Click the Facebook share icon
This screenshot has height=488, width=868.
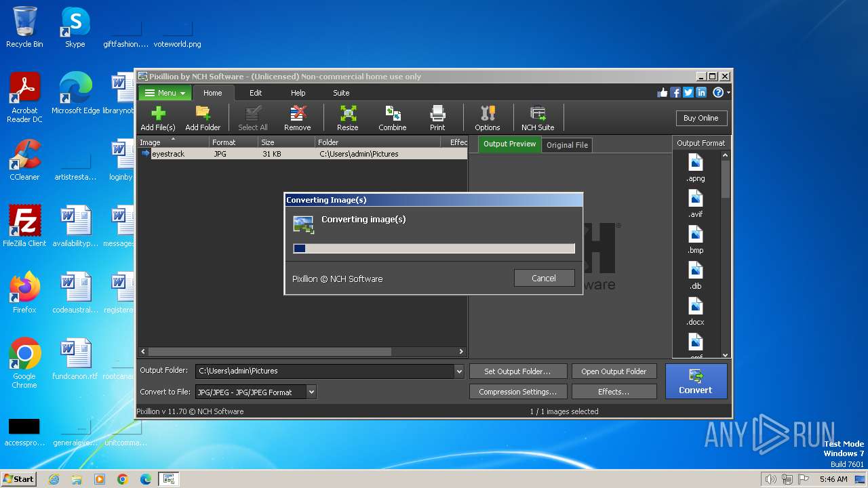[675, 93]
